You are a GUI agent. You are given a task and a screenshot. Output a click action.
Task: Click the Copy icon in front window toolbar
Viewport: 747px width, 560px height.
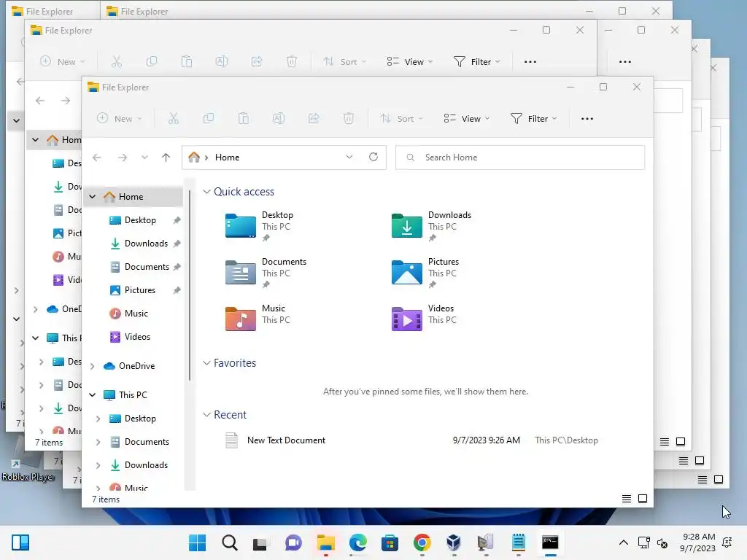point(208,119)
